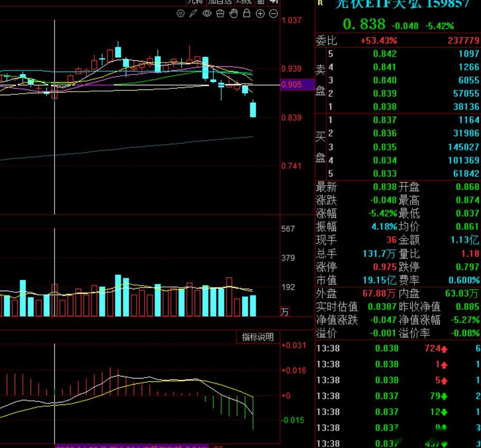Select the 13:38 trade with volume 724
Image resolution: width=481 pixels, height=448 pixels.
coord(398,348)
